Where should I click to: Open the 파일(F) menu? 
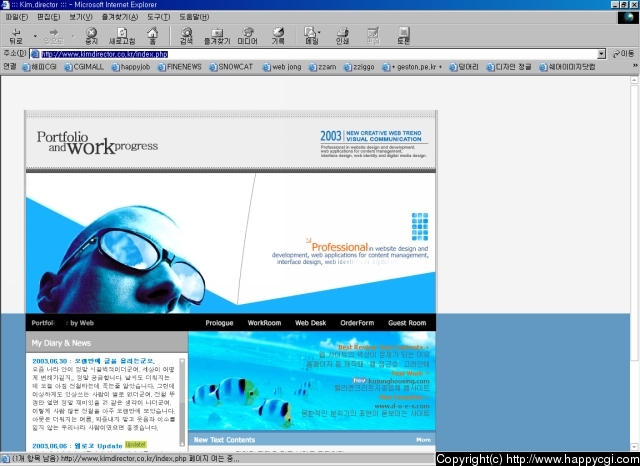pos(17,17)
